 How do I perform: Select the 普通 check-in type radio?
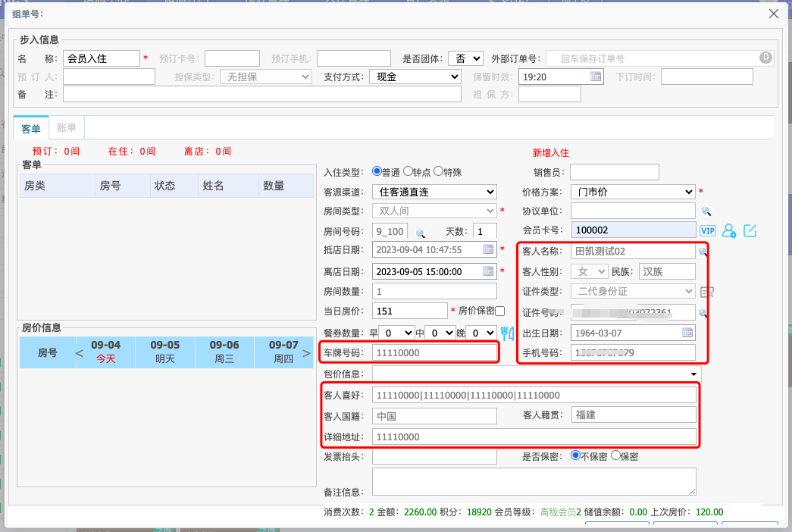tap(377, 171)
